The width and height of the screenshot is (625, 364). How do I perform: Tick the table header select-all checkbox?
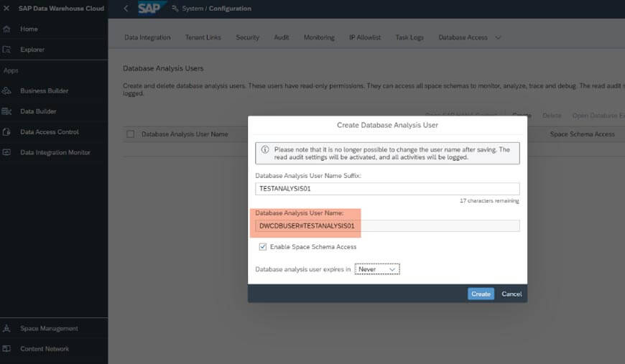[x=130, y=134]
